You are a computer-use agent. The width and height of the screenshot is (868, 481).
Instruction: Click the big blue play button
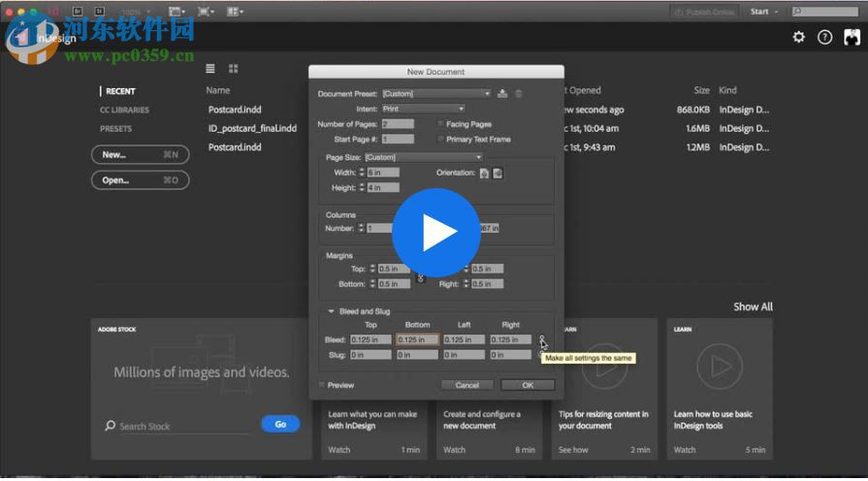pyautogui.click(x=436, y=233)
